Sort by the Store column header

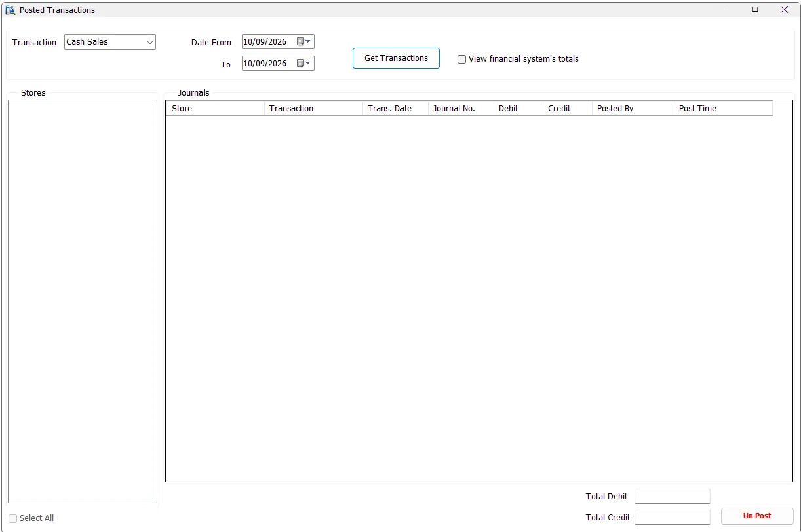click(215, 109)
